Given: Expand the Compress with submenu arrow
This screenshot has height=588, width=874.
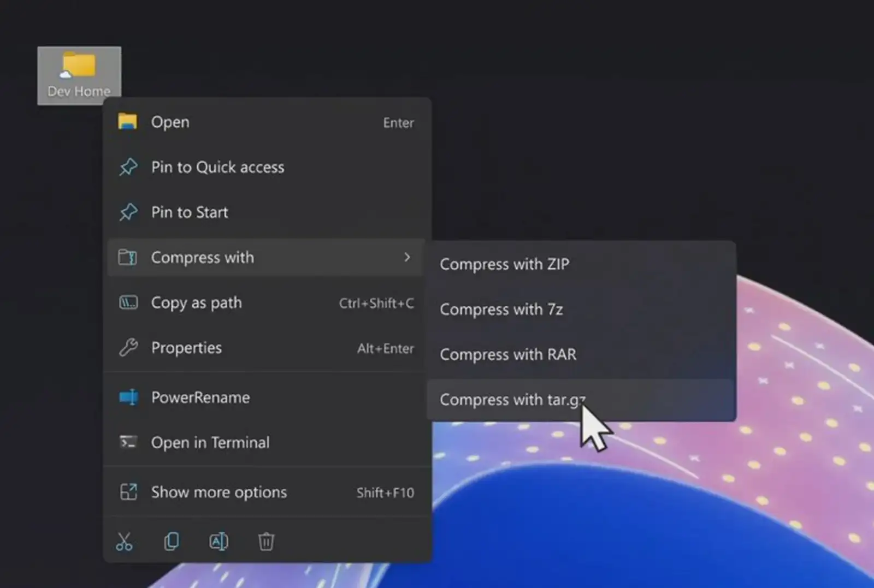Looking at the screenshot, I should pyautogui.click(x=406, y=257).
